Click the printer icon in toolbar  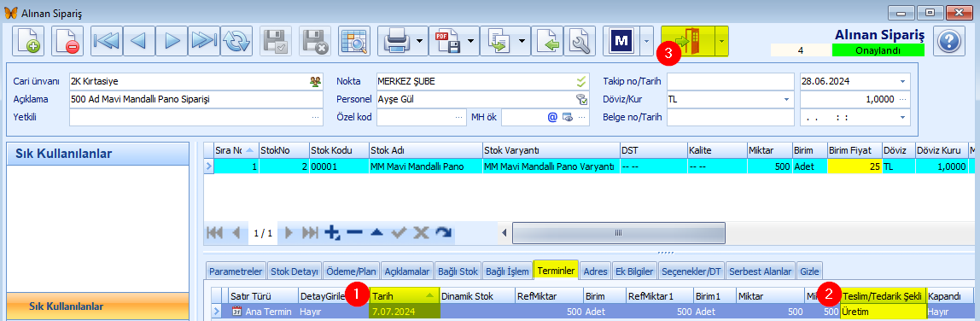click(398, 41)
